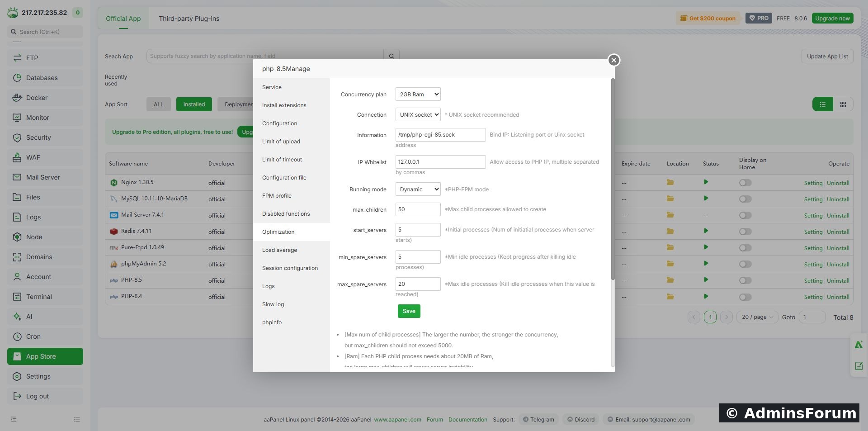Toggle Display on Home for Redis
Viewport: 868px width, 431px height.
click(x=745, y=232)
